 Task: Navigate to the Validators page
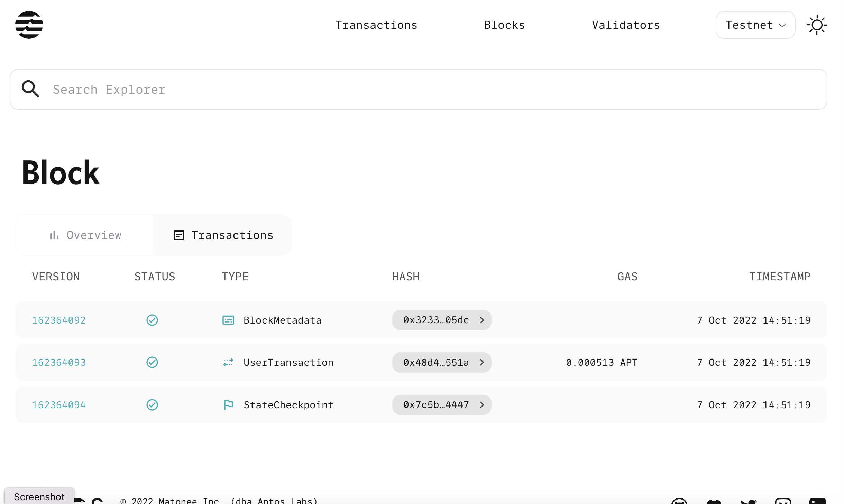(625, 25)
